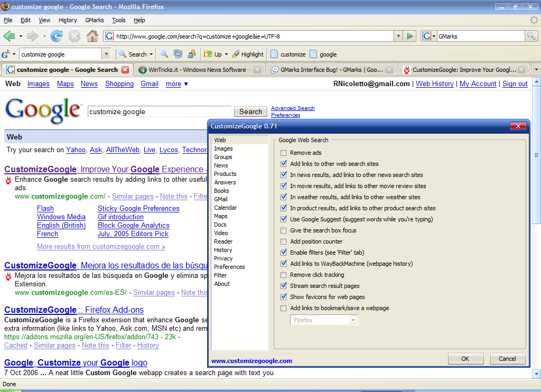The width and height of the screenshot is (541, 392).
Task: Reload the page with the Refresh icon
Action: pos(57,36)
